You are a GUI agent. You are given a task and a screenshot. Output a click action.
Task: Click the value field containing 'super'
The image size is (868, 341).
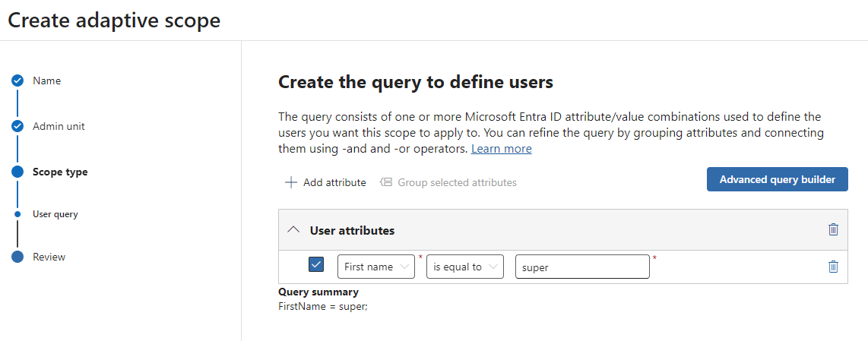581,267
